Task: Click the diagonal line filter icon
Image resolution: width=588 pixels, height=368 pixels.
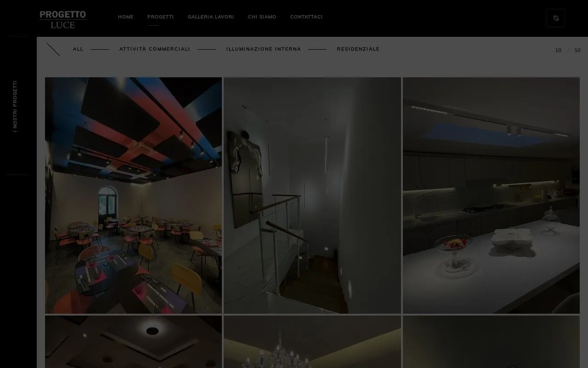Action: tap(53, 49)
